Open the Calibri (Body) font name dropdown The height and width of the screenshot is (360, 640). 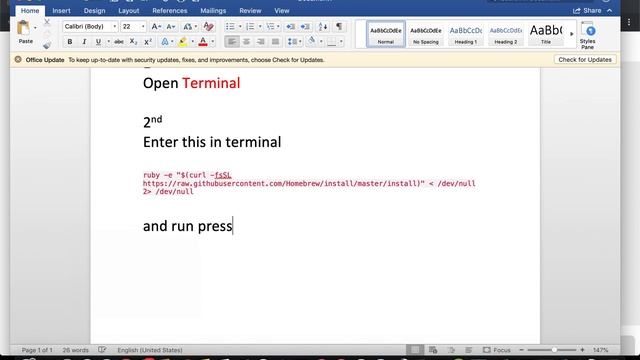tap(114, 27)
